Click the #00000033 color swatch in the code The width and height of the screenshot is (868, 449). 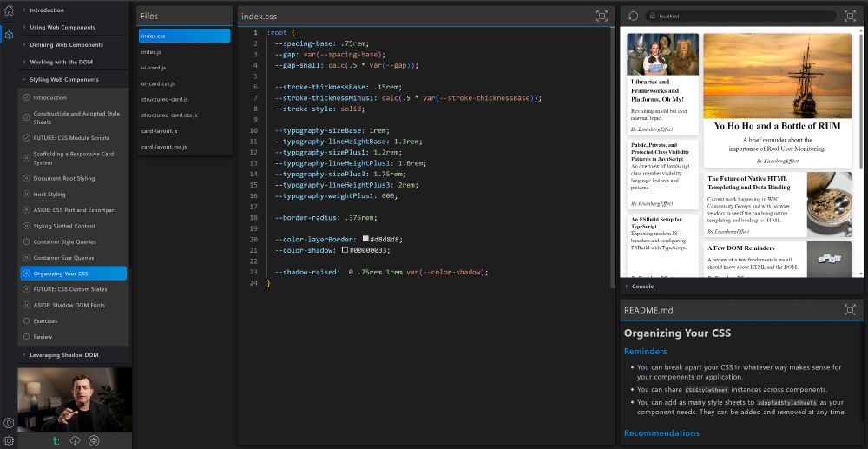point(345,250)
